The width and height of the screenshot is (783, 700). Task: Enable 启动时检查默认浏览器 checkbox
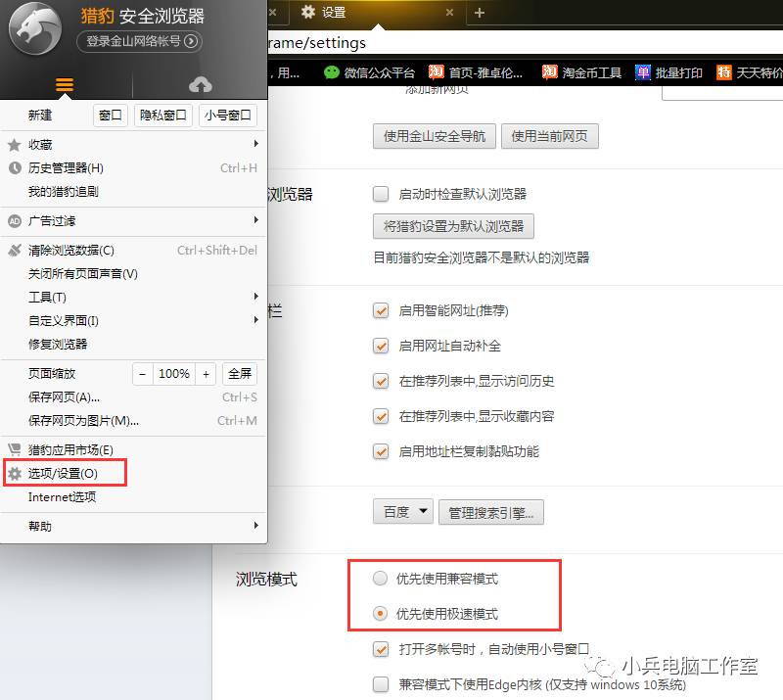click(380, 194)
